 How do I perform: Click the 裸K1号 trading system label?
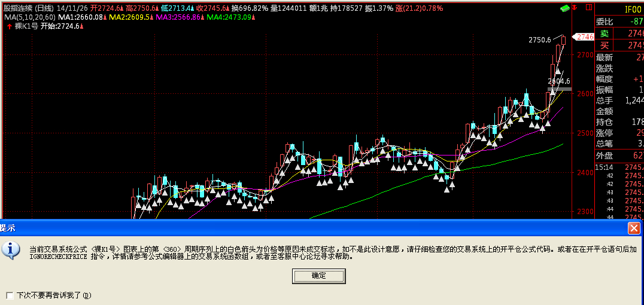click(26, 26)
